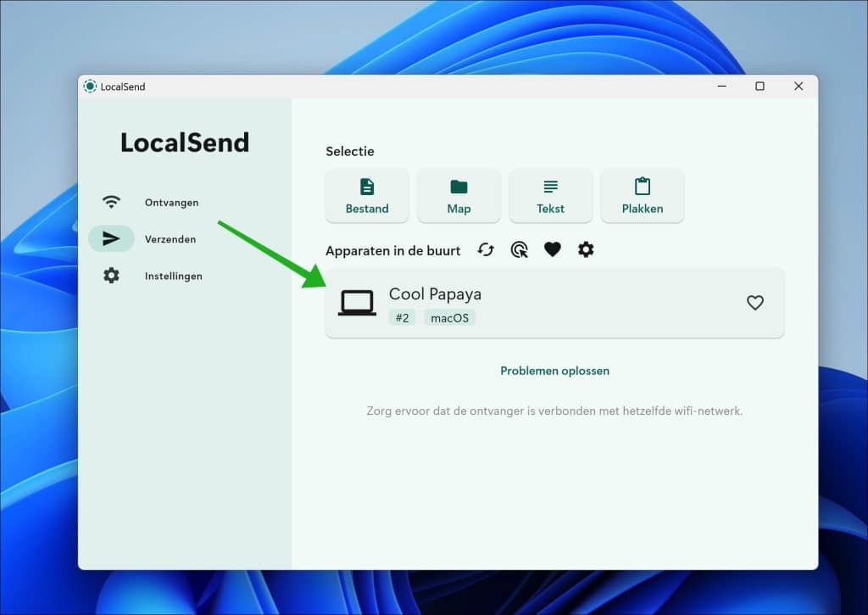Refresh the nearby devices list

click(x=486, y=250)
